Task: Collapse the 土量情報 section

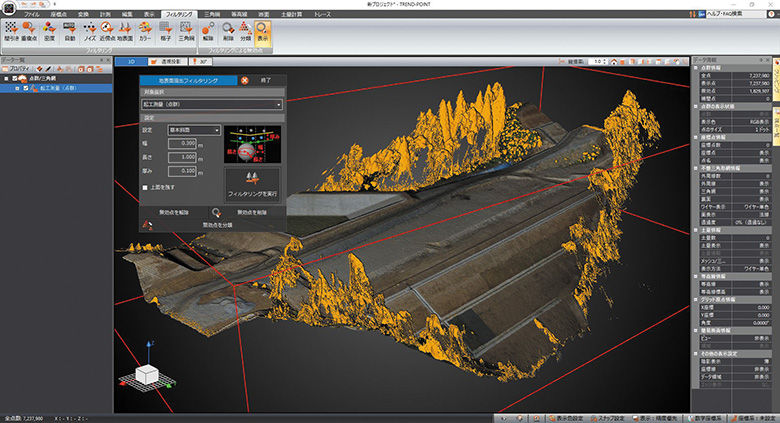Action: point(696,230)
